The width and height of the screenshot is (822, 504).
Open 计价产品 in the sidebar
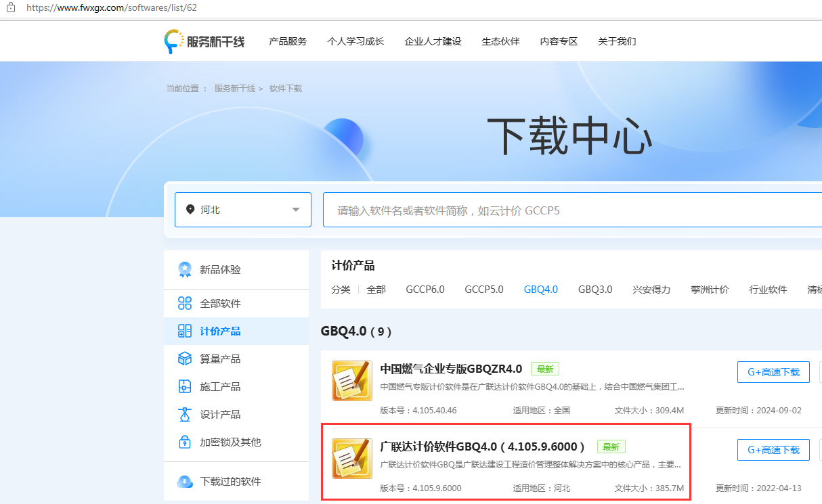pos(236,331)
